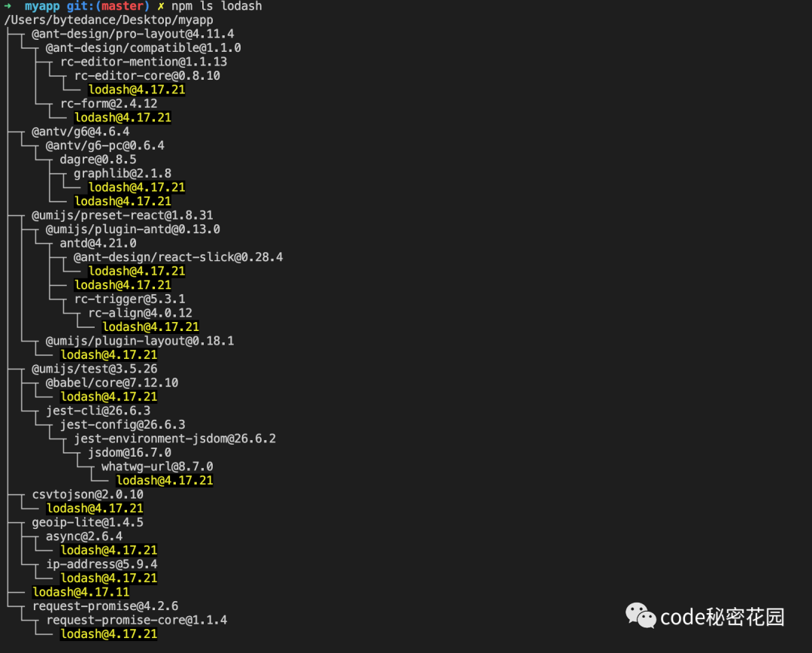
Task: Select jest-environment-jsdom@26.6.2 entry
Action: (174, 439)
